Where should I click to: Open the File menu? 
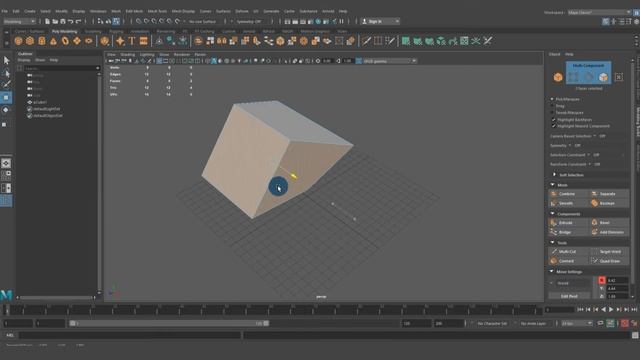[x=4, y=11]
